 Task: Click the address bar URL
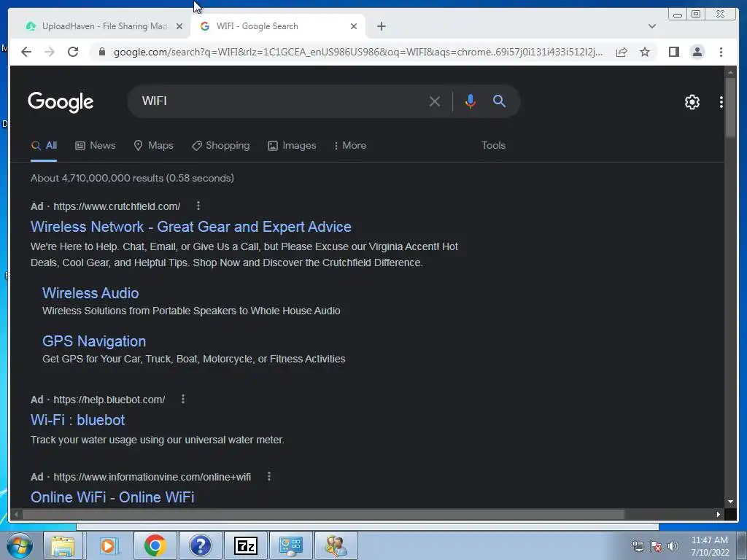(x=358, y=52)
